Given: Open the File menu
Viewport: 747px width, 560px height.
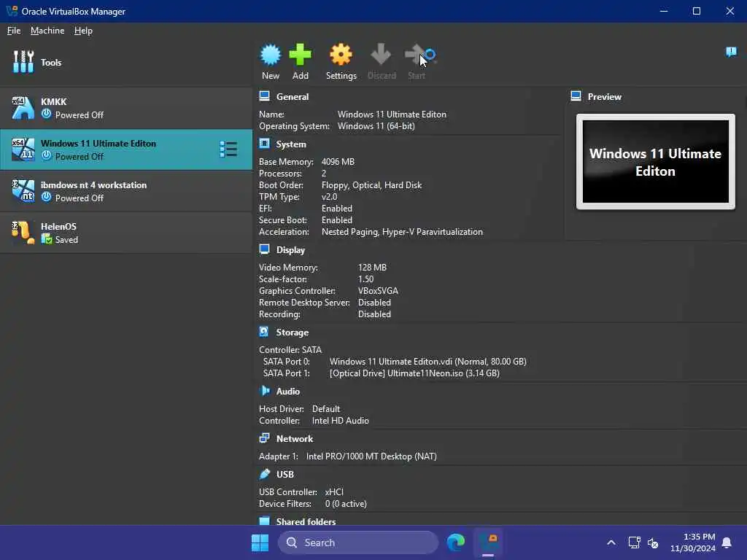Looking at the screenshot, I should click(x=14, y=31).
